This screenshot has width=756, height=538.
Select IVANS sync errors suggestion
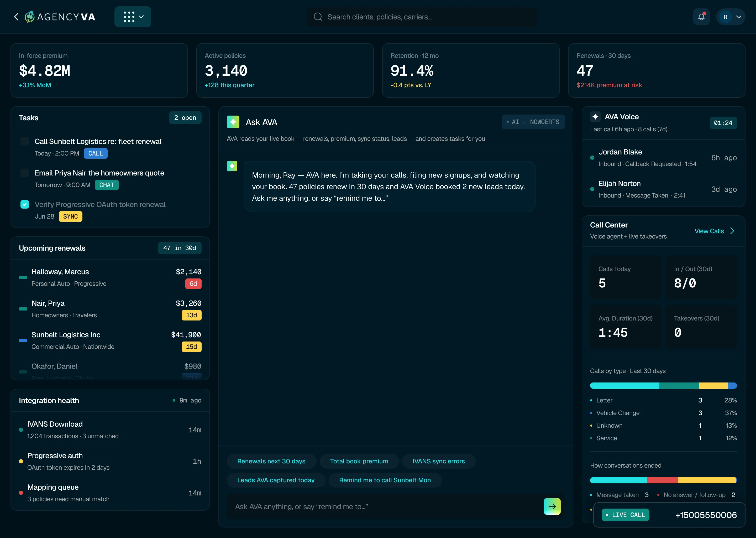pos(439,461)
